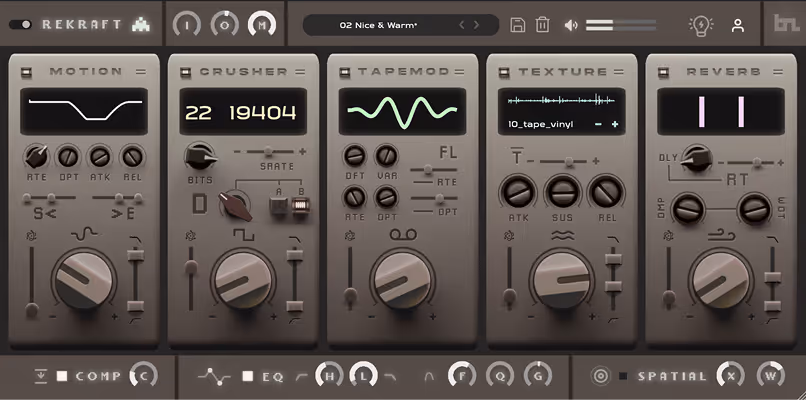
Task: Select Crusher mode A button
Action: (280, 206)
